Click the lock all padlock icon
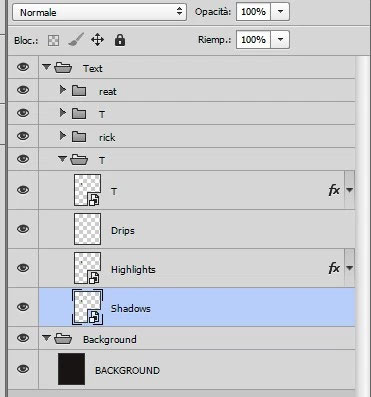The image size is (371, 397). (x=120, y=40)
